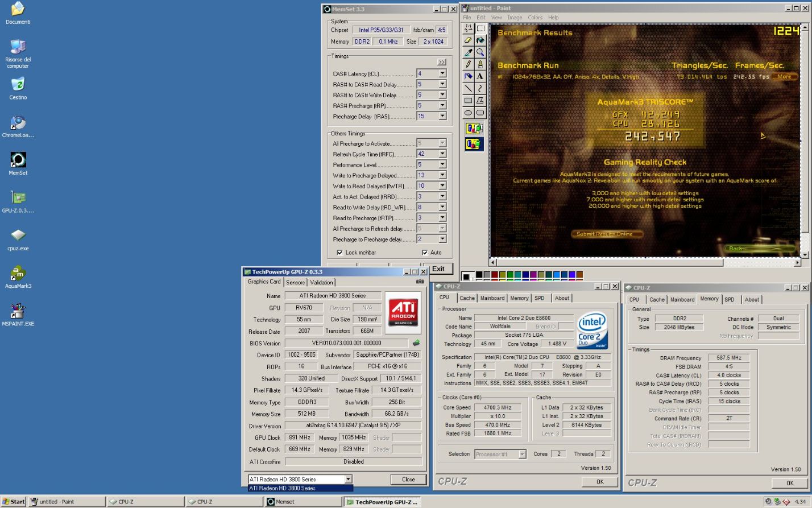Screen dimensions: 812x508
Task: Open Mainboard tab in left CPU-Z window
Action: tap(492, 298)
